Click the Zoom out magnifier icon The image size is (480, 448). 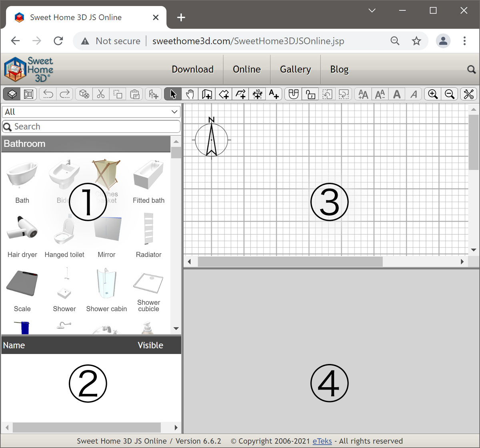click(x=449, y=94)
